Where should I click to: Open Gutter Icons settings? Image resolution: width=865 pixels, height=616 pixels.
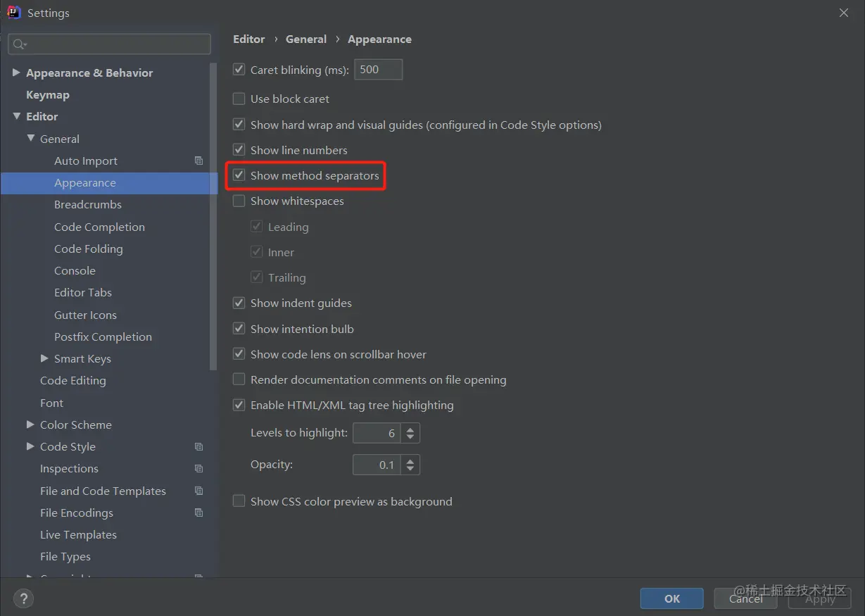[85, 315]
